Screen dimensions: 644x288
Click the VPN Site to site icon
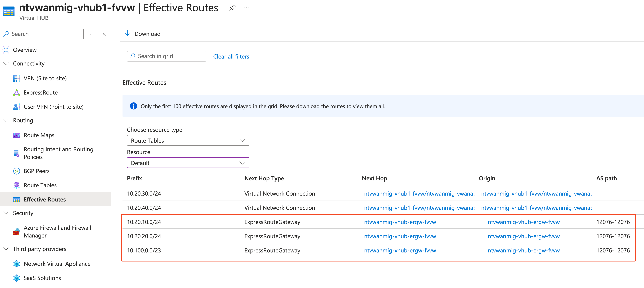16,78
